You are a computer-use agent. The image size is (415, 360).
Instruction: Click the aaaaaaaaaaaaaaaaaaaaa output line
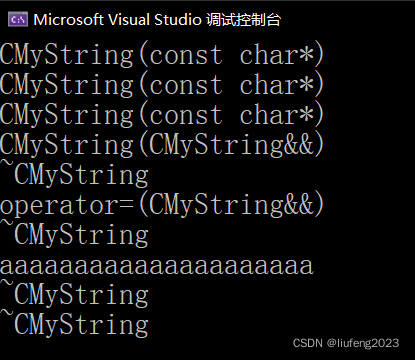pyautogui.click(x=157, y=266)
